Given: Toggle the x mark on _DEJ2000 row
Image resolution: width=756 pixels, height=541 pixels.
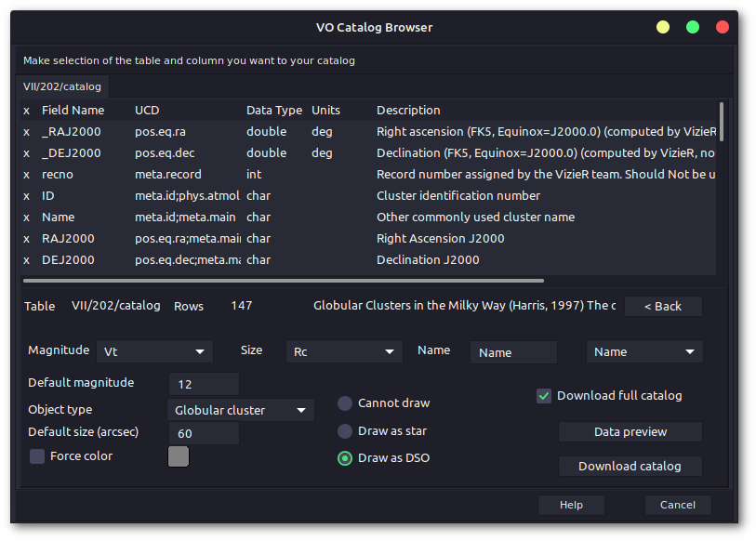Looking at the screenshot, I should point(27,153).
